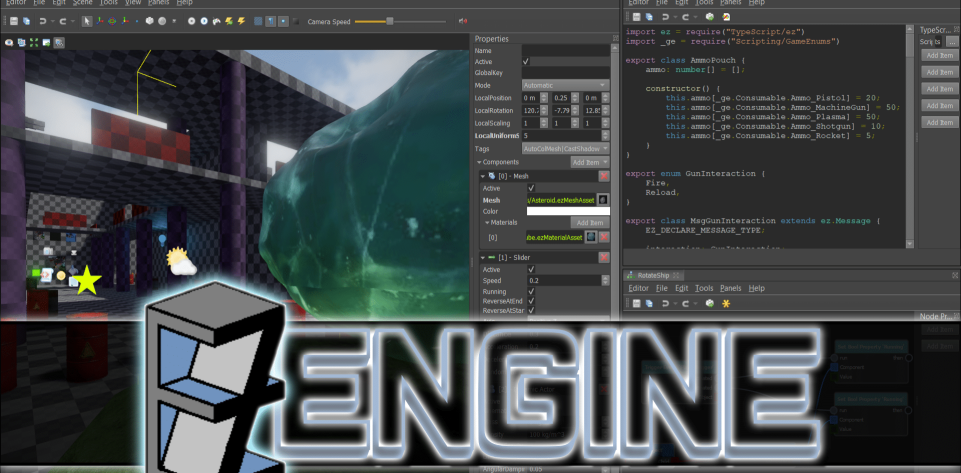Open Editor menu in RotateShip window
This screenshot has height=473, width=961.
click(x=639, y=288)
